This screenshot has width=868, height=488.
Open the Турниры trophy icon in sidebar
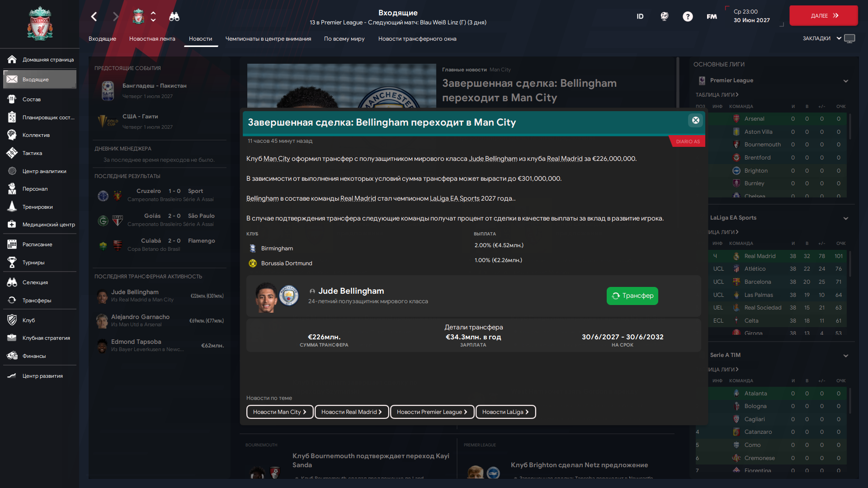tap(12, 263)
